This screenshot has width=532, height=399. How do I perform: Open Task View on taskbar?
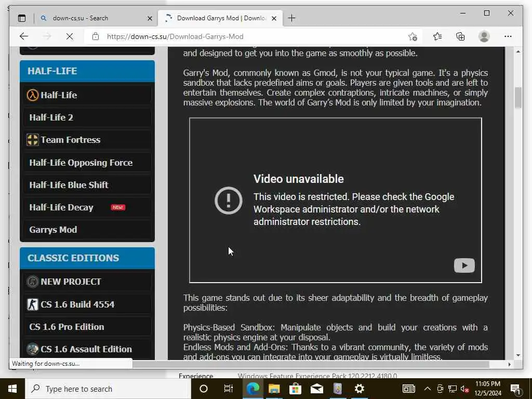229,389
